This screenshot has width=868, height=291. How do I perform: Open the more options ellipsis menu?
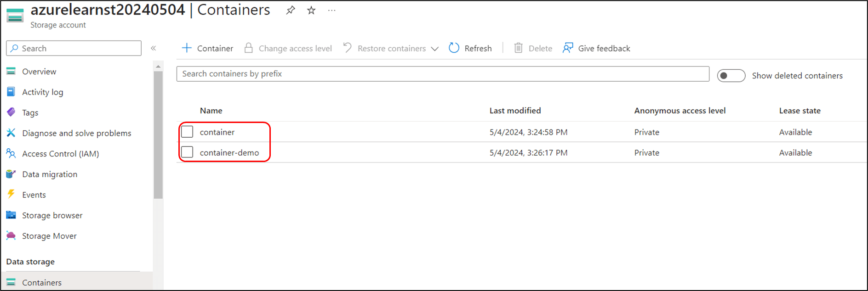[x=331, y=10]
